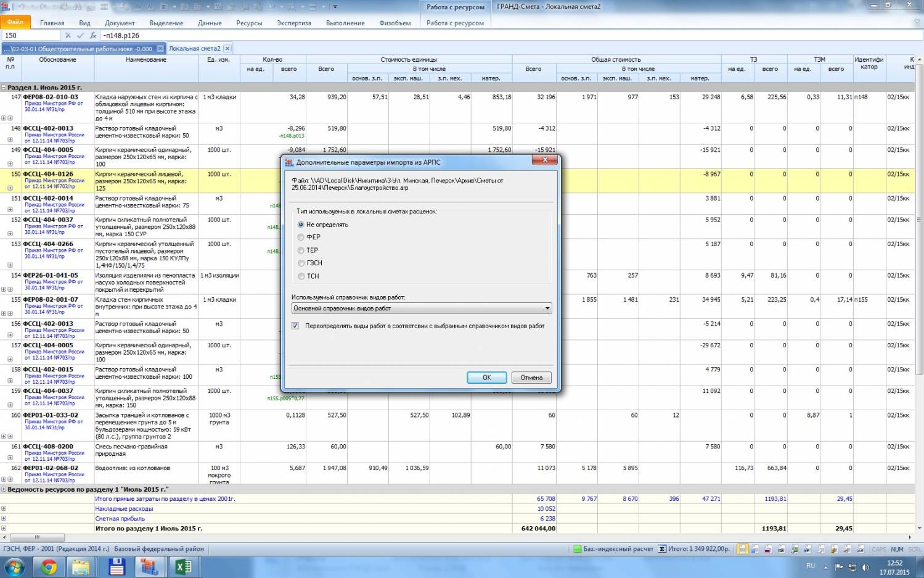The width and height of the screenshot is (924, 578).
Task: Collapse Раздел 1. Июль 2015 г. section
Action: point(4,88)
